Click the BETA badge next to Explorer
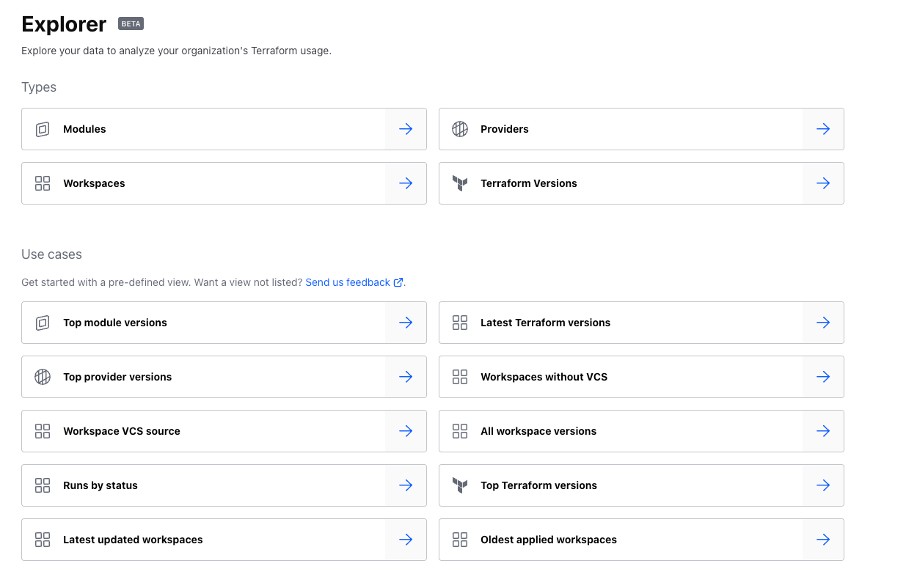The height and width of the screenshot is (588, 906). click(131, 23)
